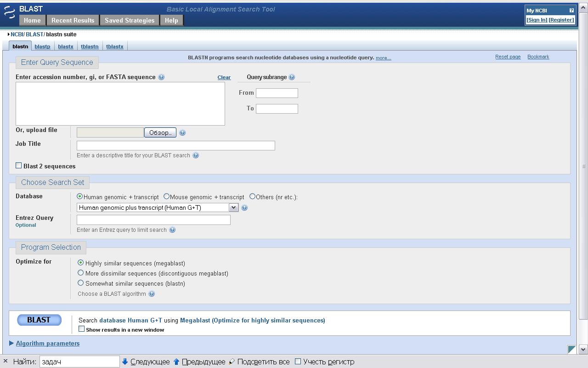This screenshot has width=588, height=368.
Task: Click the query subrange From field
Action: pyautogui.click(x=277, y=93)
